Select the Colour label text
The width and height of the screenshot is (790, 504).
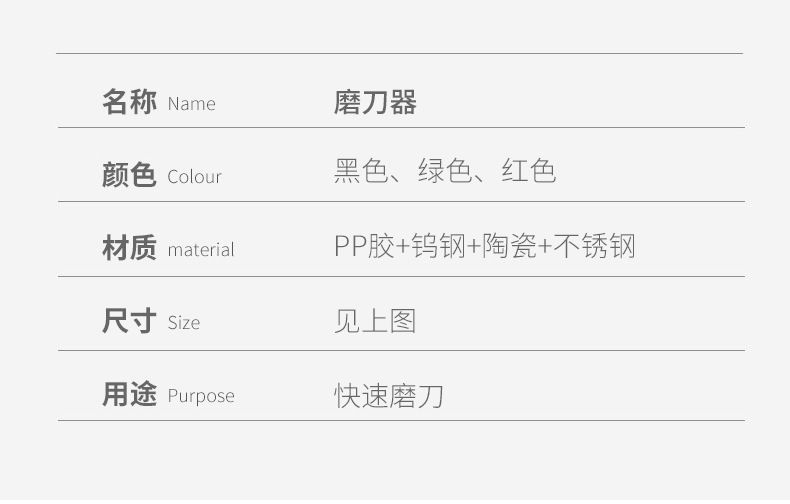pos(194,177)
